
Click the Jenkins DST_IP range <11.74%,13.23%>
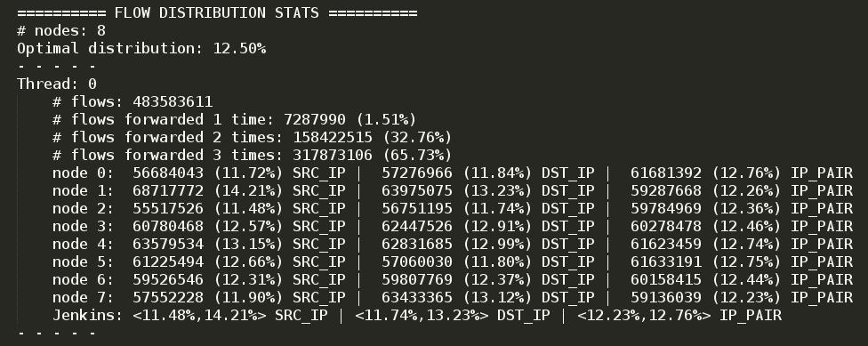pos(422,315)
